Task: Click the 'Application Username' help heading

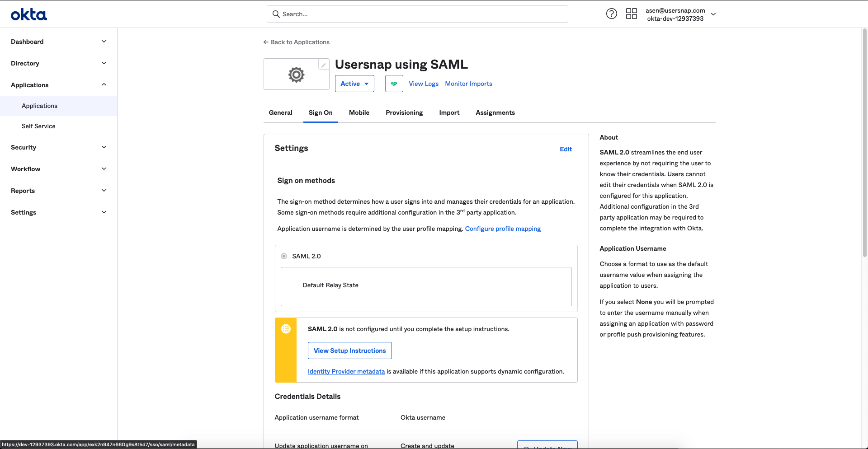Action: [633, 248]
